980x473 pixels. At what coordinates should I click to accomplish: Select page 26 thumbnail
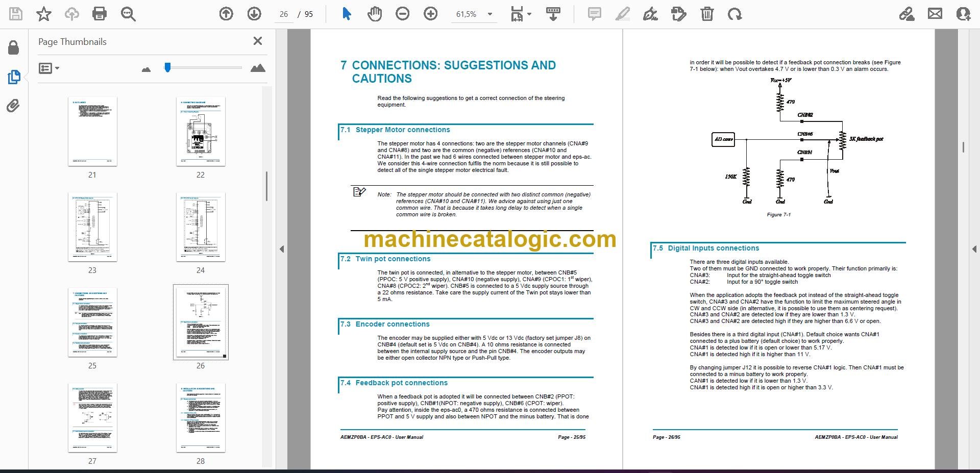[x=201, y=322]
